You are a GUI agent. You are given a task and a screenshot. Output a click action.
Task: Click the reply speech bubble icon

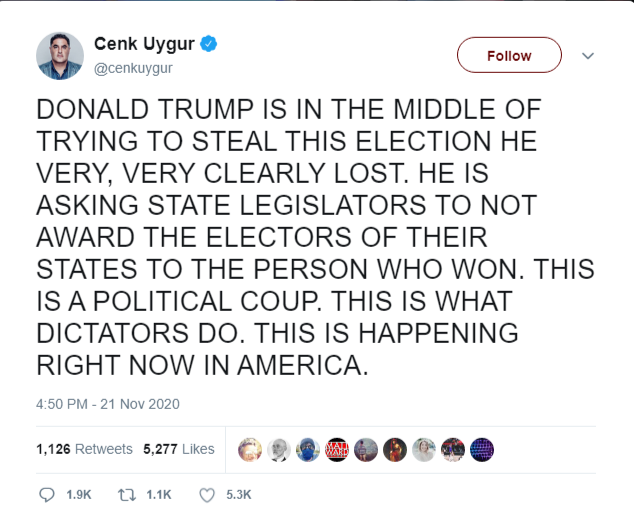click(x=46, y=494)
